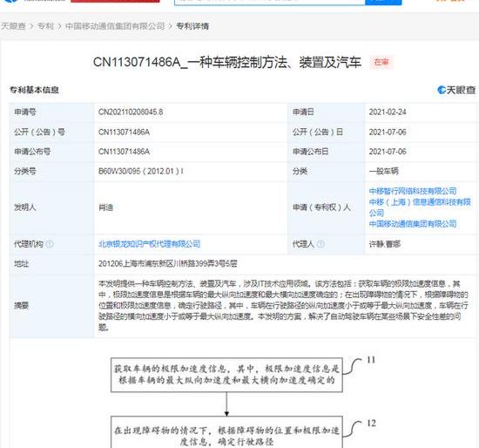Open the 天眼查 breadcrumb link
Viewport: 479px width, 448px height.
point(13,26)
